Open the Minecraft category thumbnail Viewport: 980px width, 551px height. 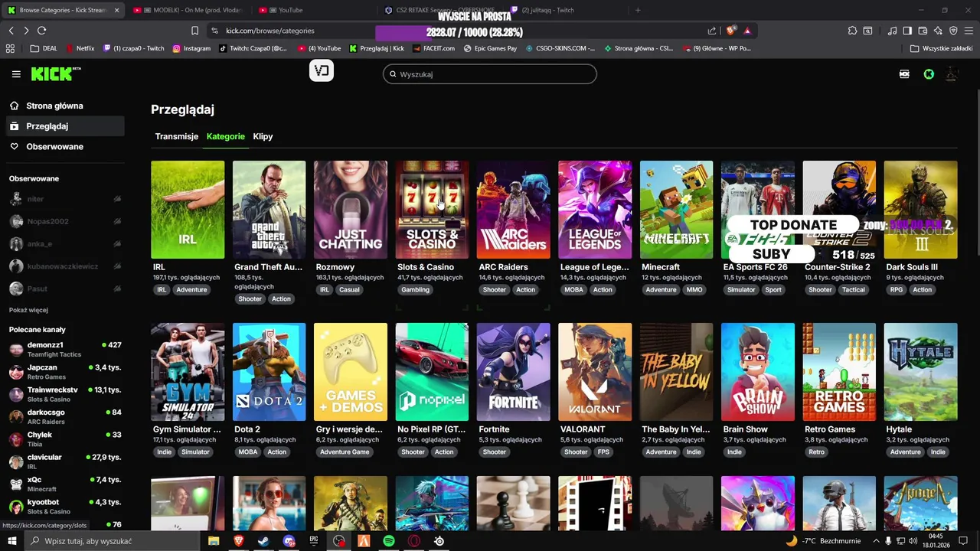(x=676, y=210)
